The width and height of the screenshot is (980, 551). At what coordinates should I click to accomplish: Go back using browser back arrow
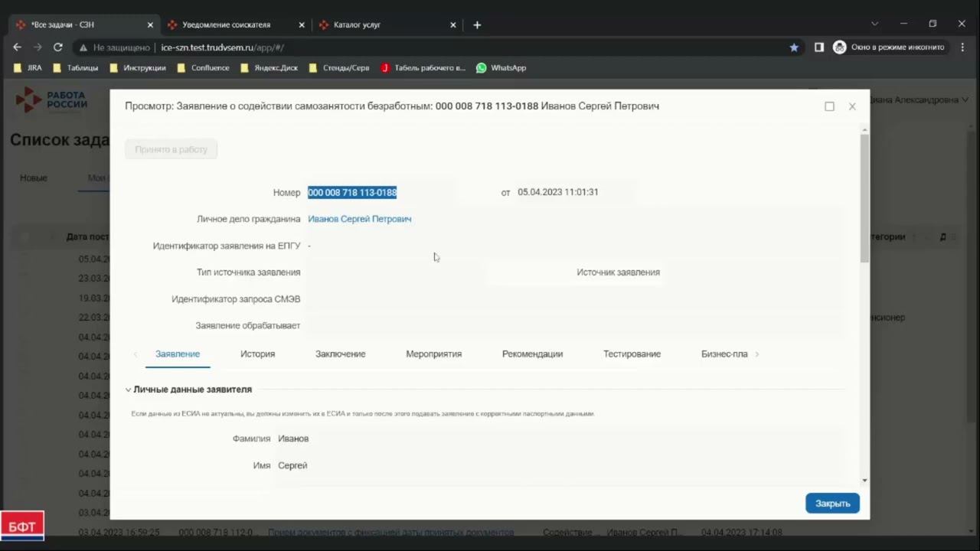click(x=18, y=47)
